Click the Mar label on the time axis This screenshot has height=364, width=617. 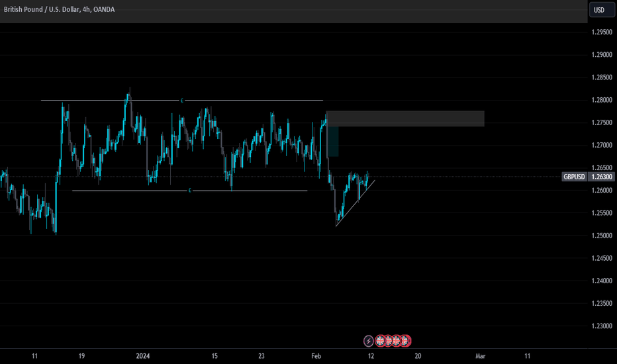point(480,356)
